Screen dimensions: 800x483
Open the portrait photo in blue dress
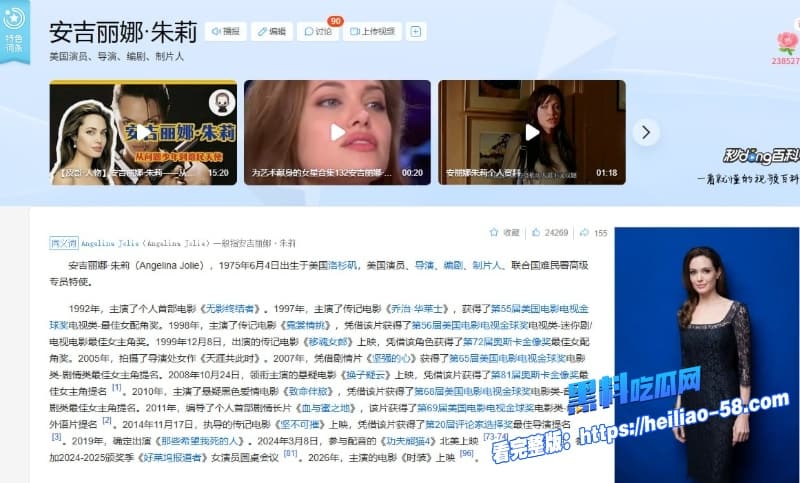tap(707, 354)
